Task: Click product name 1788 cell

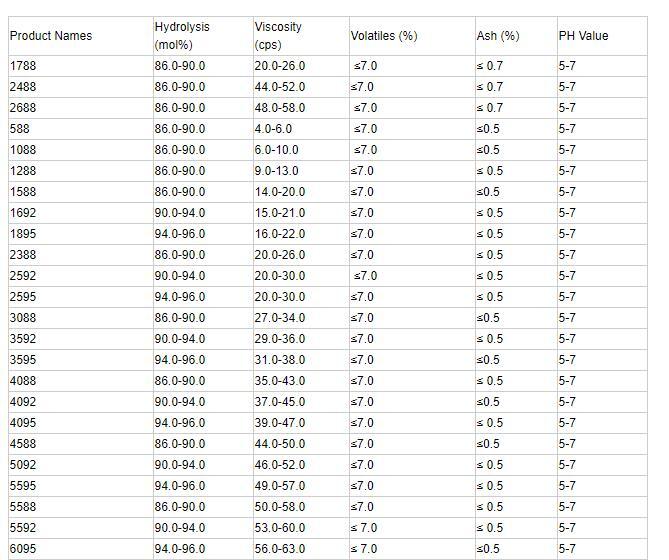Action: pos(25,66)
